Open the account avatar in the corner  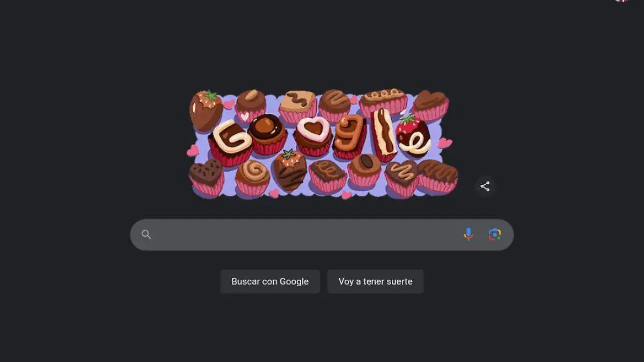tap(621, 2)
